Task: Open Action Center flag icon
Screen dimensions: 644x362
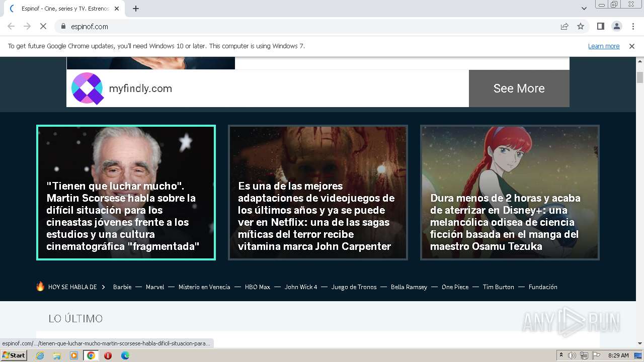Action: pos(596,355)
